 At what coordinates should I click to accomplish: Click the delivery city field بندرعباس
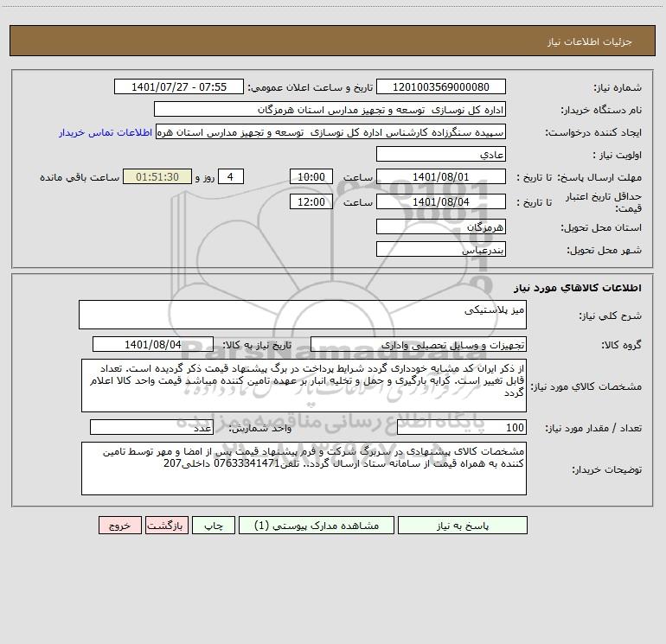pos(441,250)
